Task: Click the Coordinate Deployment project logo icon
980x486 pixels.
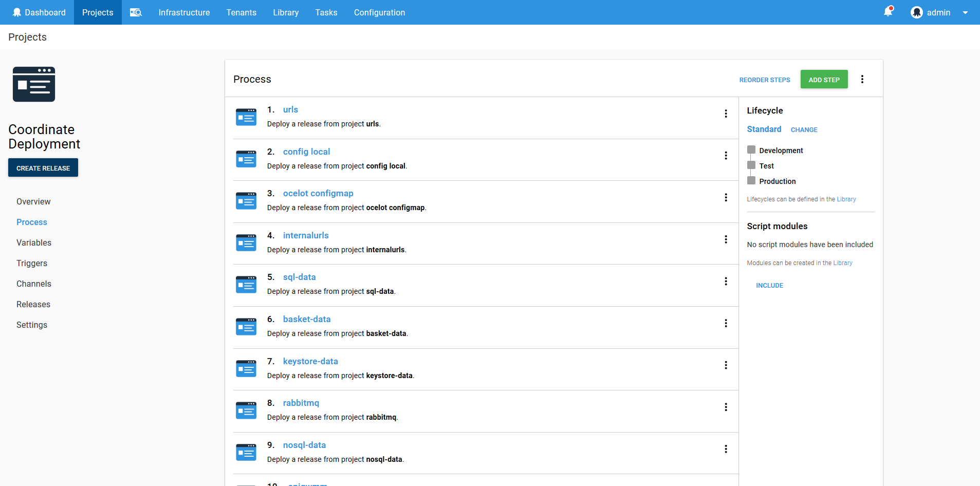Action: [33, 84]
